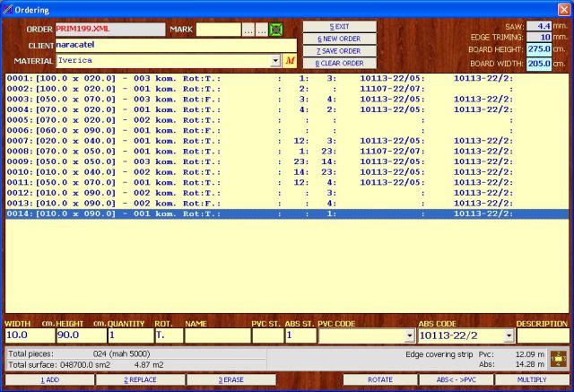This screenshot has width=574, height=392.
Task: Click the 2 REPLACE button
Action: [x=140, y=380]
